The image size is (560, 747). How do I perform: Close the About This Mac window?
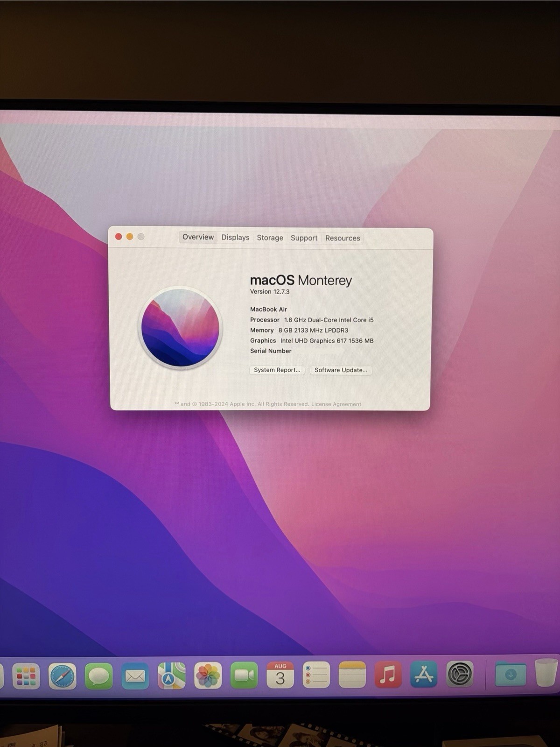click(x=119, y=237)
